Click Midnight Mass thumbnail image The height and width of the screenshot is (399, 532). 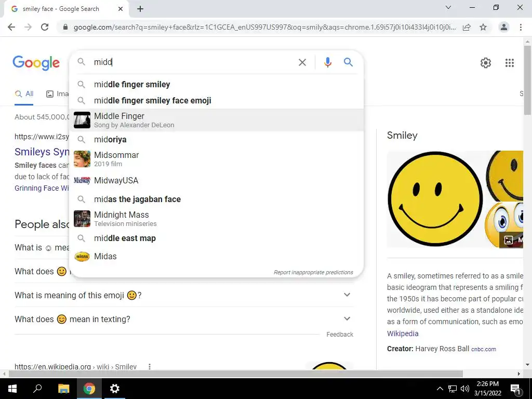[x=82, y=219]
